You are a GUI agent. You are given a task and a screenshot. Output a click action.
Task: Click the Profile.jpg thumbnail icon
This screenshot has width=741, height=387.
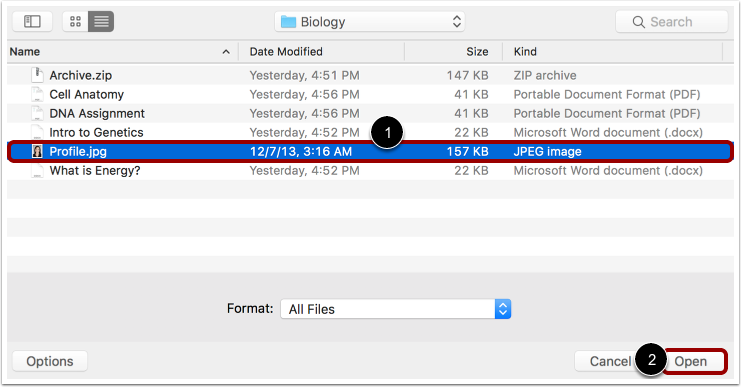tap(37, 151)
